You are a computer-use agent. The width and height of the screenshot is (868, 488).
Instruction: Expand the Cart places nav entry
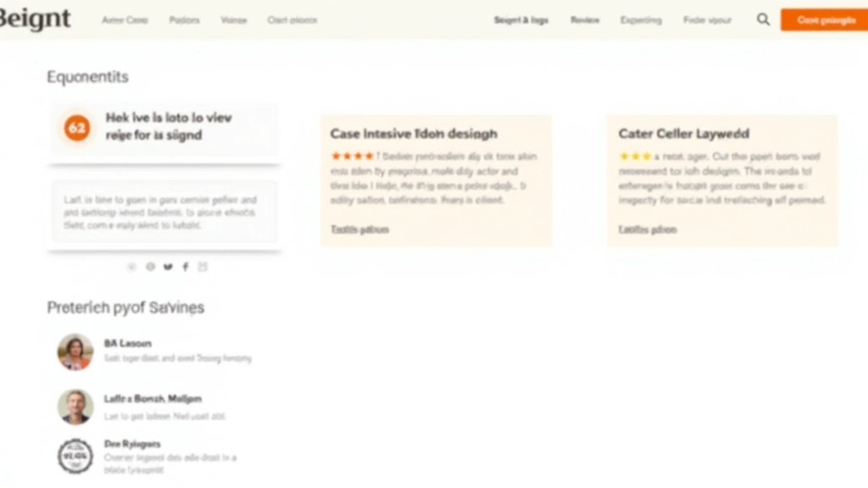[x=292, y=19]
